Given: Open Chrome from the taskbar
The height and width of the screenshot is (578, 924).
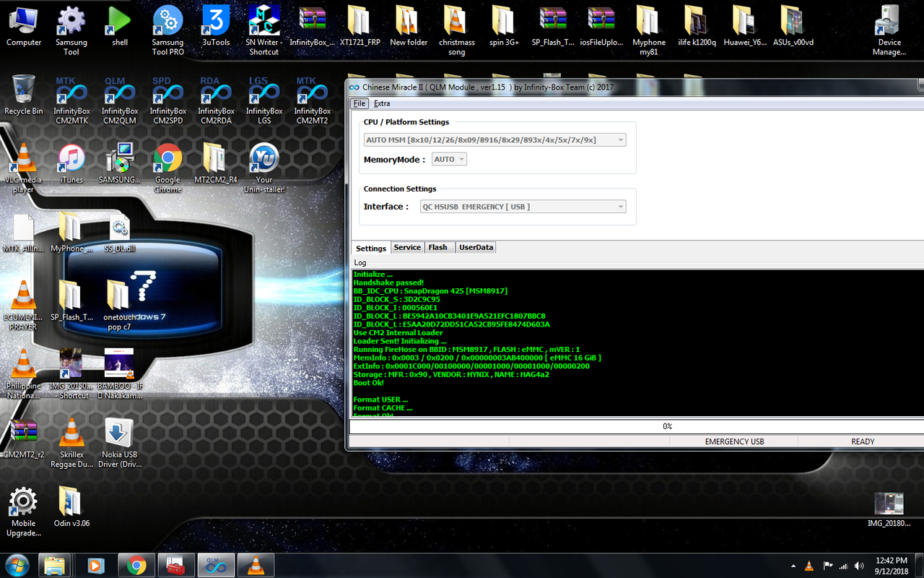Looking at the screenshot, I should [136, 564].
